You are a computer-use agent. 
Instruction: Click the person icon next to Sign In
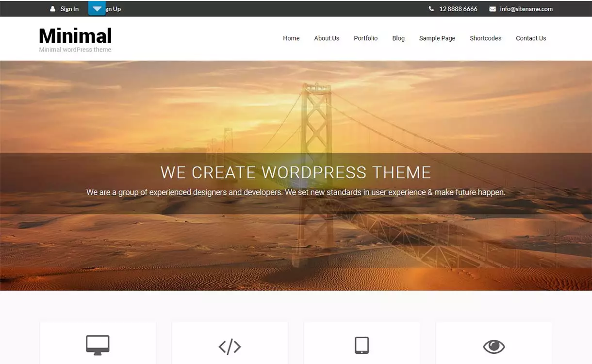52,8
